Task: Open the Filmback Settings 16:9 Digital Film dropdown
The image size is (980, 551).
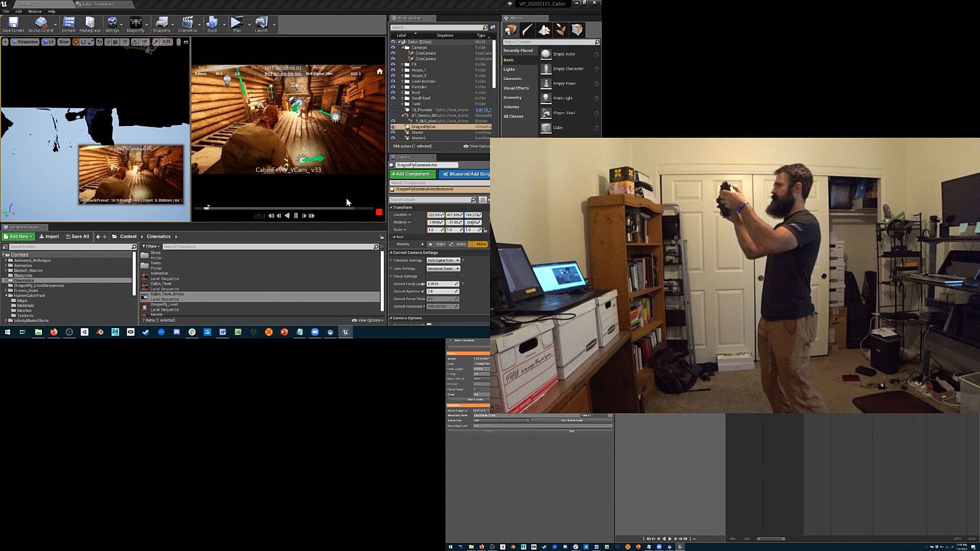Action: [x=443, y=260]
